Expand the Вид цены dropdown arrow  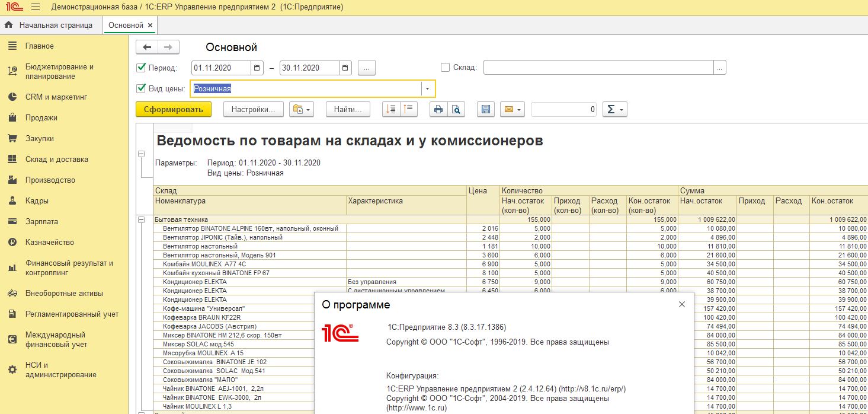click(427, 89)
